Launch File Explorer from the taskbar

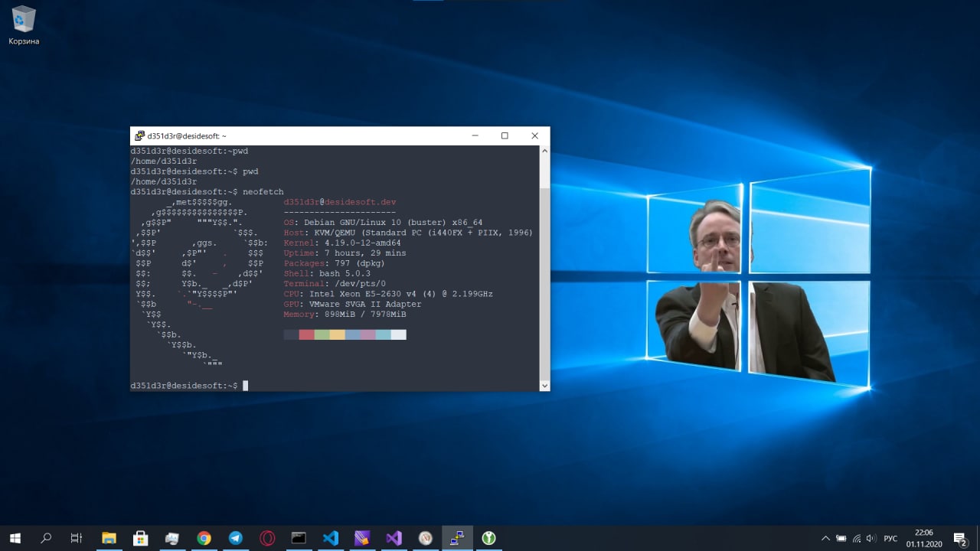[109, 538]
